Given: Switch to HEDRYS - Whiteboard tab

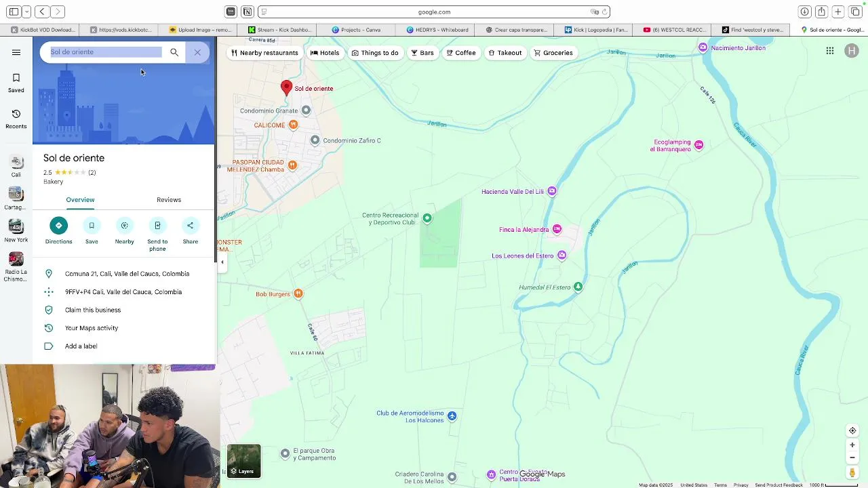Looking at the screenshot, I should tap(437, 30).
